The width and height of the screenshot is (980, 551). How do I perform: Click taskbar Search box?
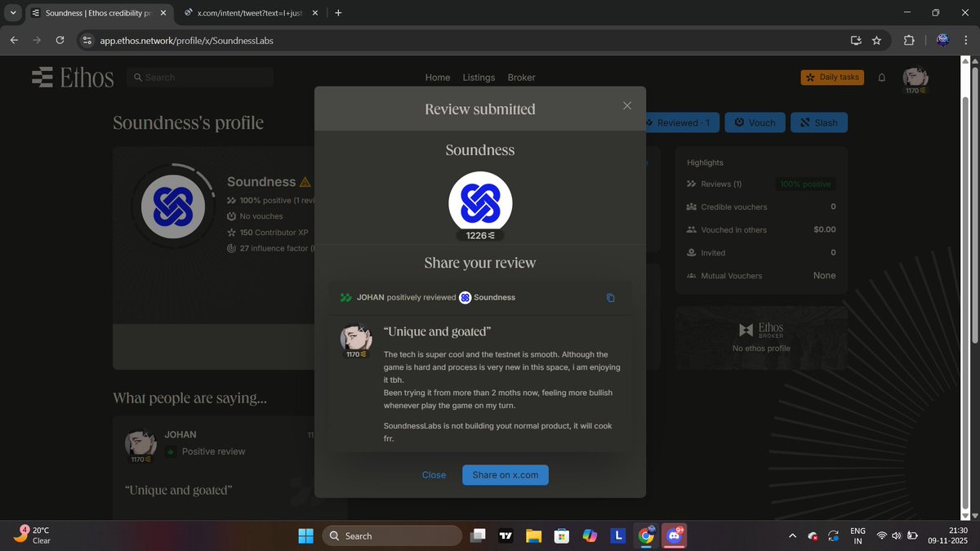(392, 535)
